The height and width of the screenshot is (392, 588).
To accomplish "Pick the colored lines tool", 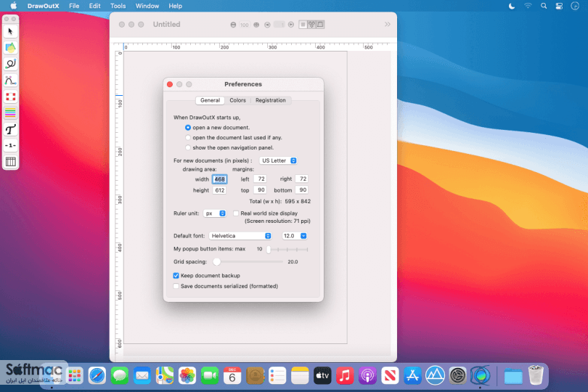I will (x=10, y=113).
